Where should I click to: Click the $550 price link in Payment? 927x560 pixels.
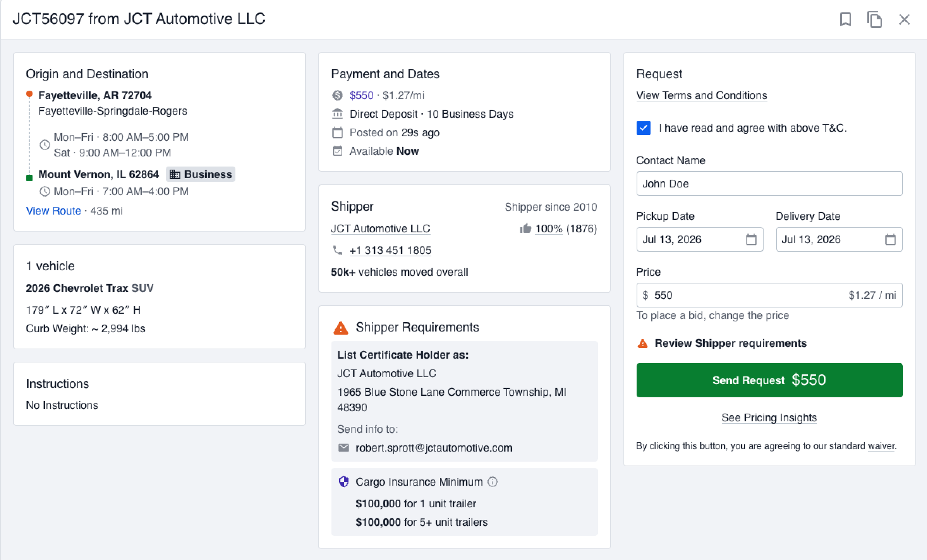pos(361,95)
